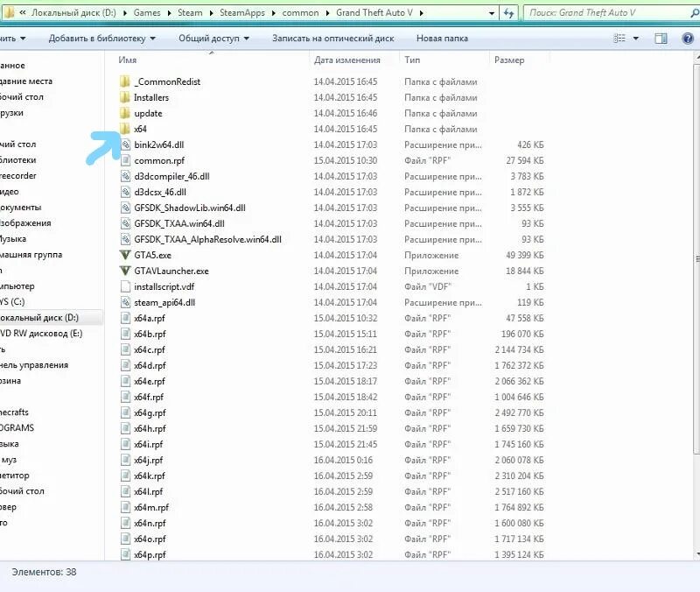
Task: Expand the arrow after Games in path
Action: click(169, 13)
